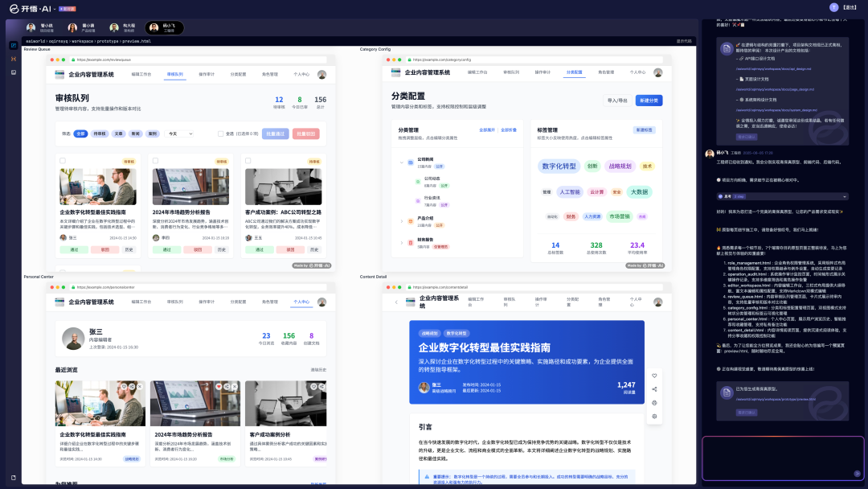Select the 数字化转型 tag in 标签管理
Image resolution: width=868 pixels, height=489 pixels.
[x=559, y=166]
